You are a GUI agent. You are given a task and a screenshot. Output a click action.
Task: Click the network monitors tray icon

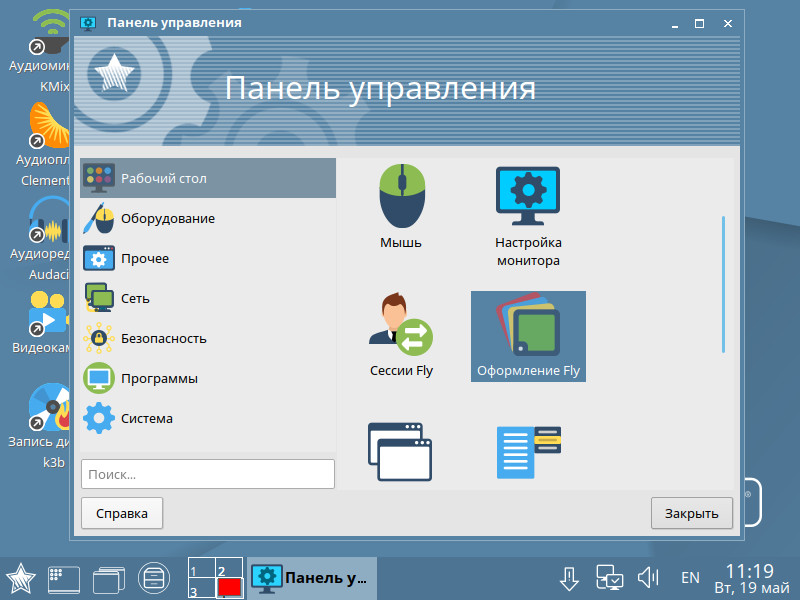[x=610, y=578]
